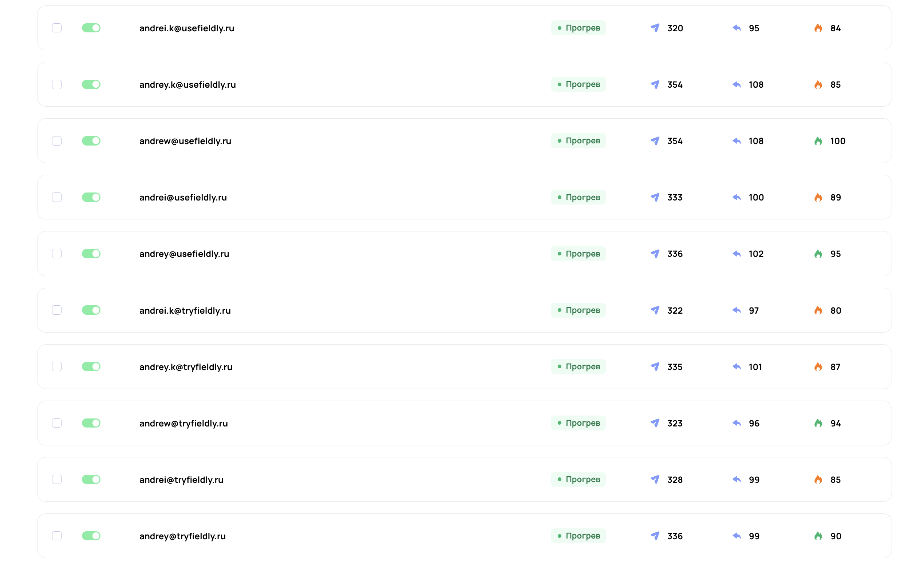Click the green flame icon for andrew@tryfieldly.ru
Image resolution: width=924 pixels, height=564 pixels.
pos(818,423)
